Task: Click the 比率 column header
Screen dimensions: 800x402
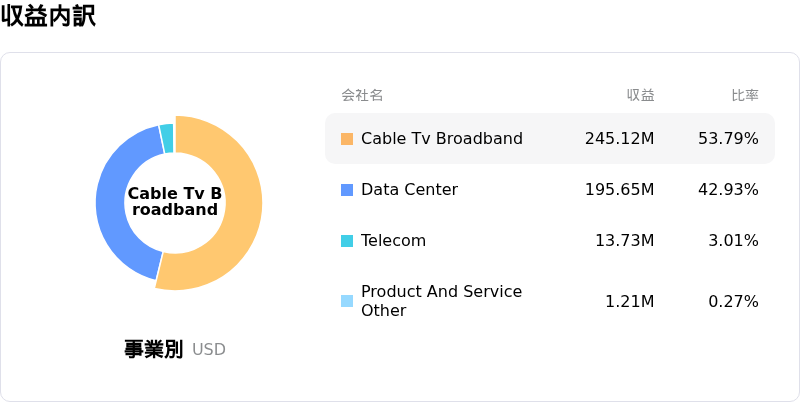Action: [744, 95]
